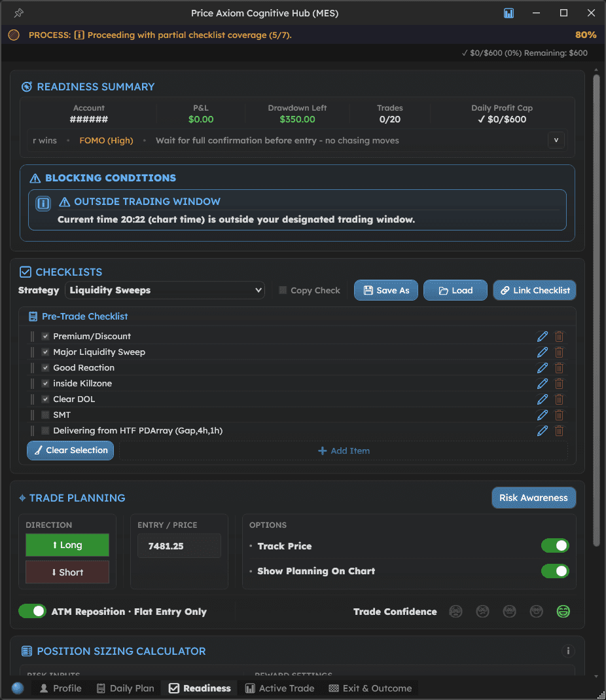Delete the Premium/Discount checklist item
This screenshot has width=606, height=700.
click(559, 336)
